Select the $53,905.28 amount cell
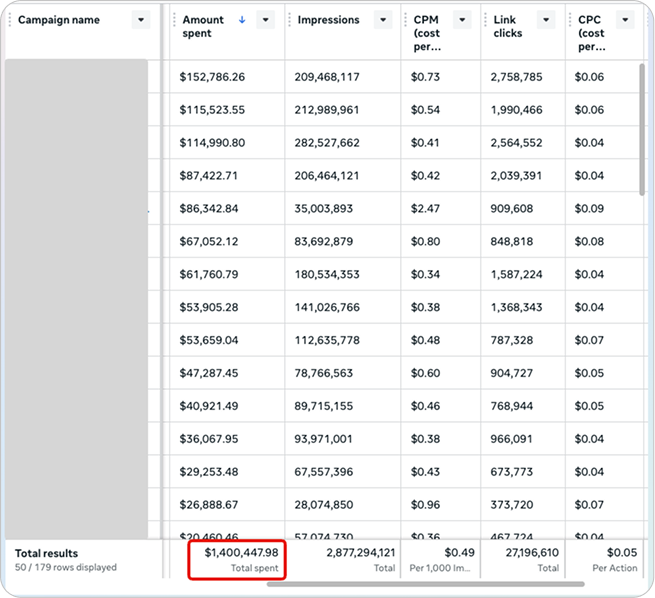655x598 pixels. coord(209,307)
